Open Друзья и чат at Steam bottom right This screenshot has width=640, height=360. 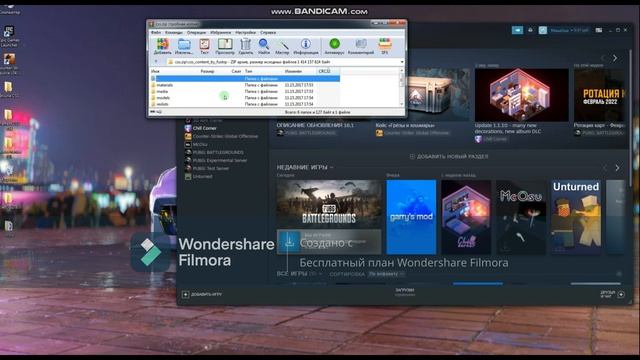tap(612, 294)
